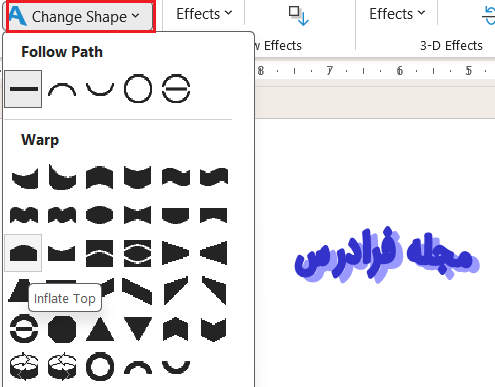This screenshot has height=387, width=495.
Task: Apply the thick Arch Up Pour warp
Action: point(138,367)
